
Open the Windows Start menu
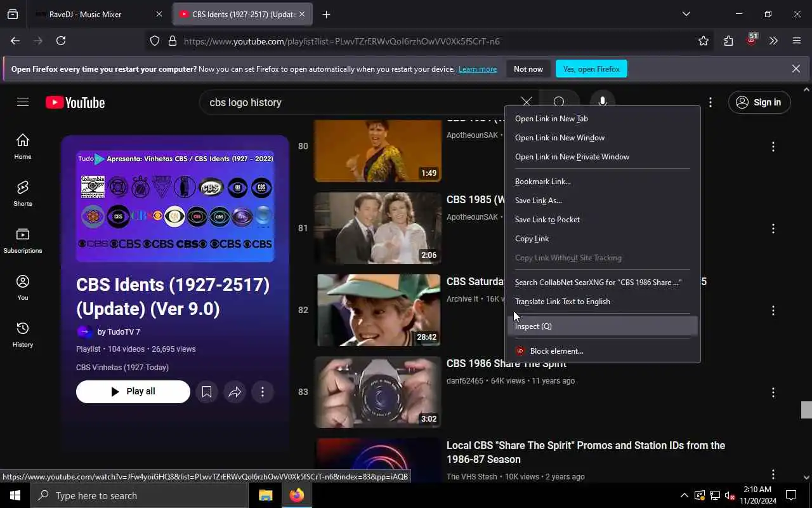click(x=15, y=495)
